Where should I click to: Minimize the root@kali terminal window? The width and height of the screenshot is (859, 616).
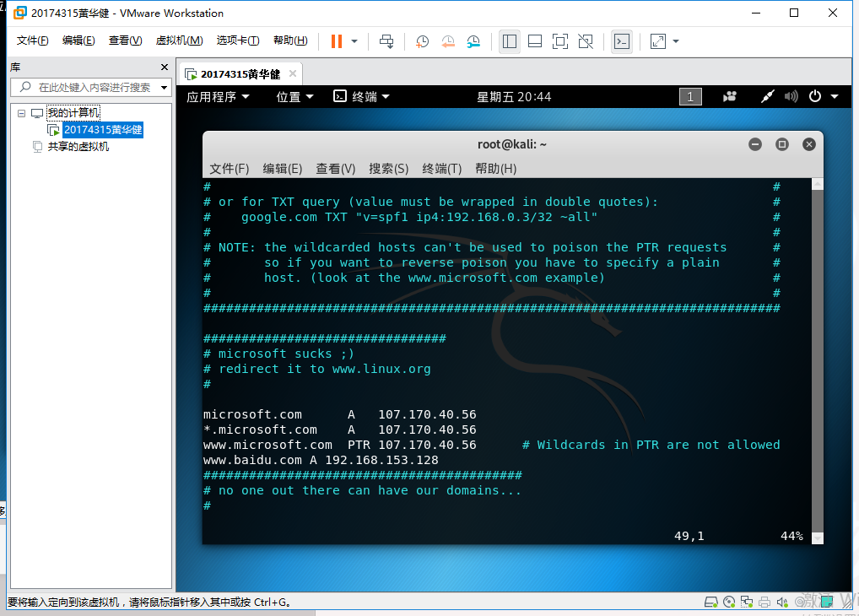tap(755, 144)
